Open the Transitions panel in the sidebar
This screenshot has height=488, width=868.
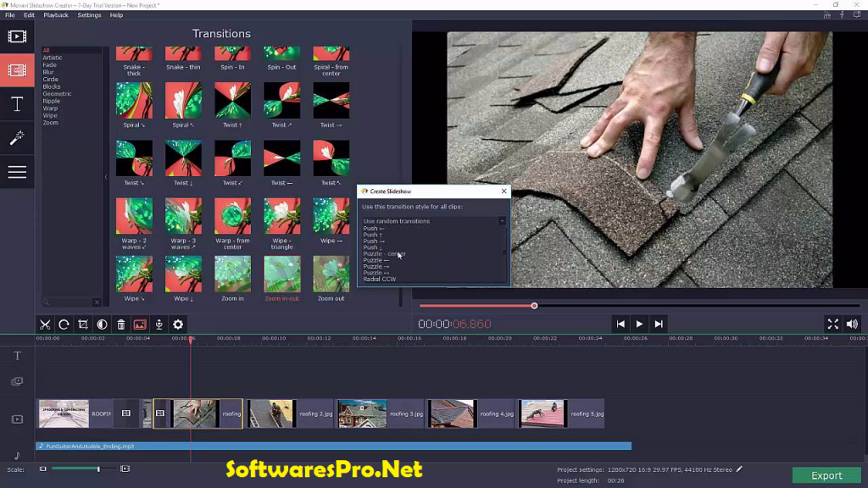[17, 70]
